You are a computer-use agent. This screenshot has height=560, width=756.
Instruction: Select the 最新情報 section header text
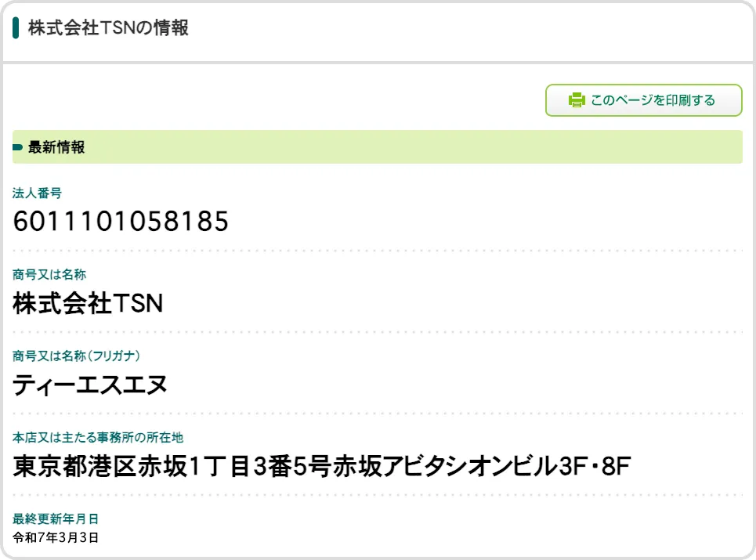[x=56, y=147]
